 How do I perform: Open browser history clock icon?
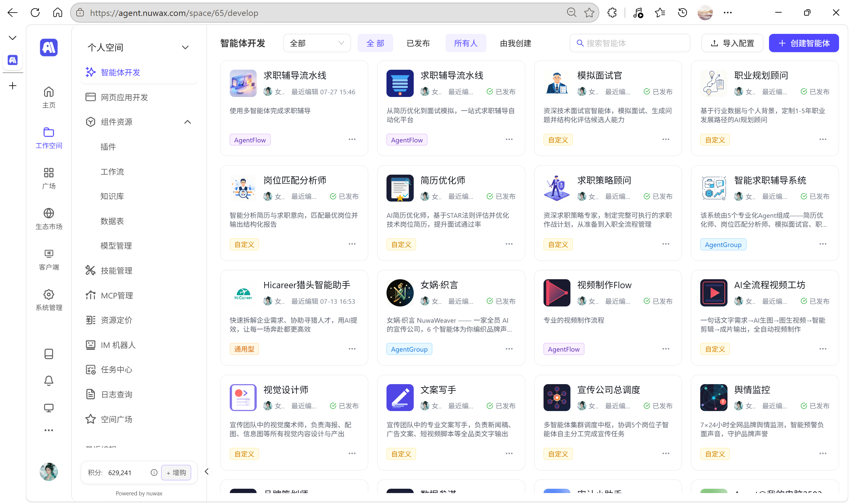[x=682, y=13]
